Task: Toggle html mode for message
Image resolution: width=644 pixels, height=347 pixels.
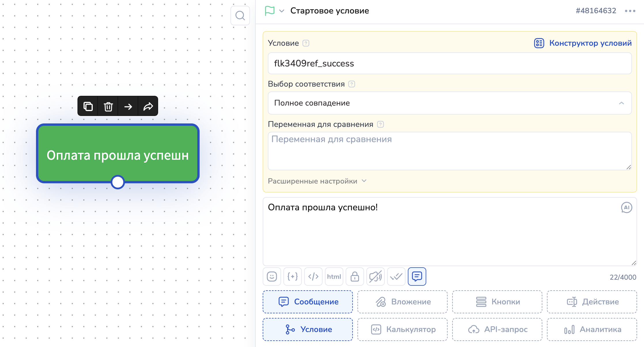Action: tap(334, 277)
